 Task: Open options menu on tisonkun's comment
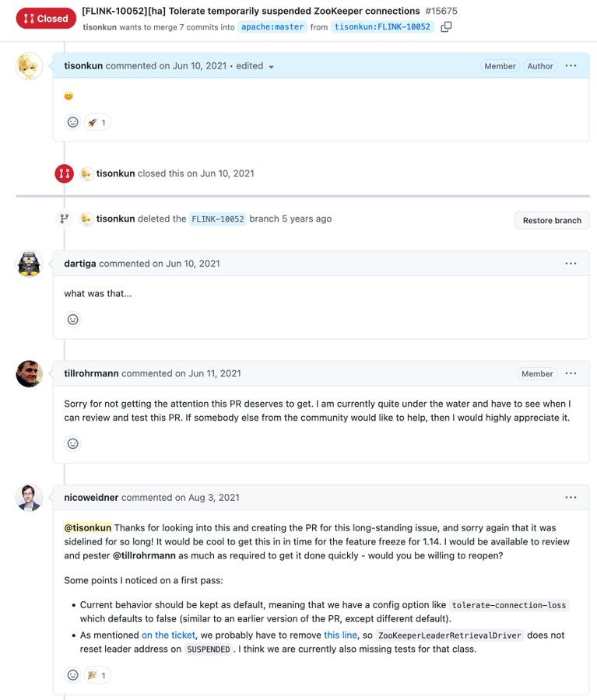(571, 65)
